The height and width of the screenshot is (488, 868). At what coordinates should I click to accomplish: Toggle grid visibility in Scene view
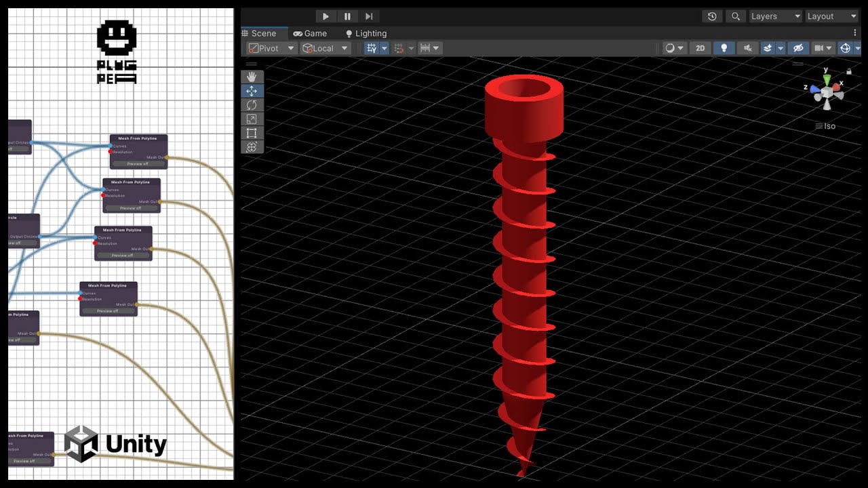point(372,48)
